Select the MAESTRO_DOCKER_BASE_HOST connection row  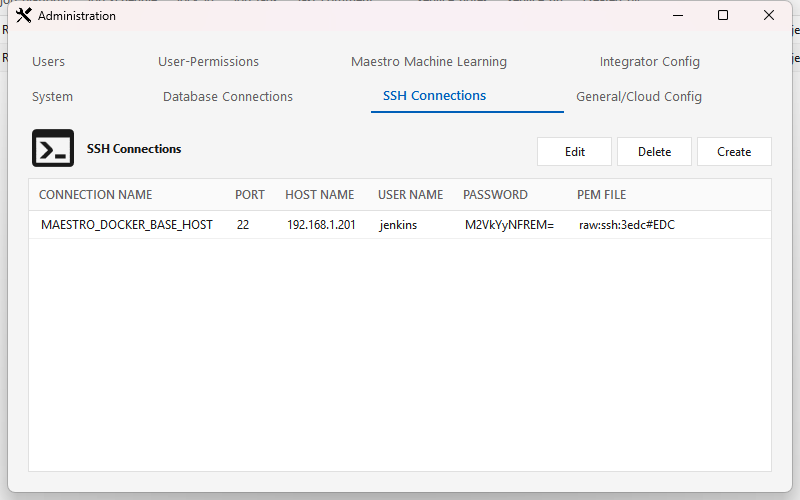[x=399, y=225]
